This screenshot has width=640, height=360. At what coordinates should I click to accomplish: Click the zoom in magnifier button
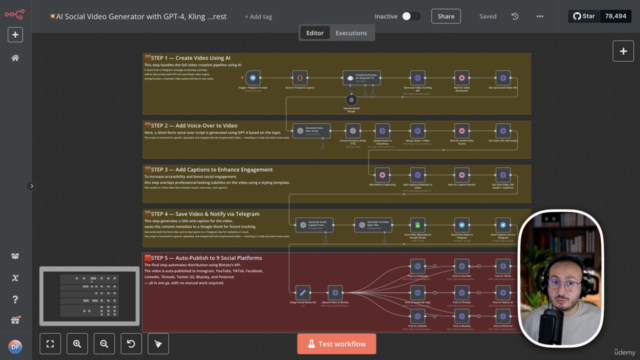77,344
